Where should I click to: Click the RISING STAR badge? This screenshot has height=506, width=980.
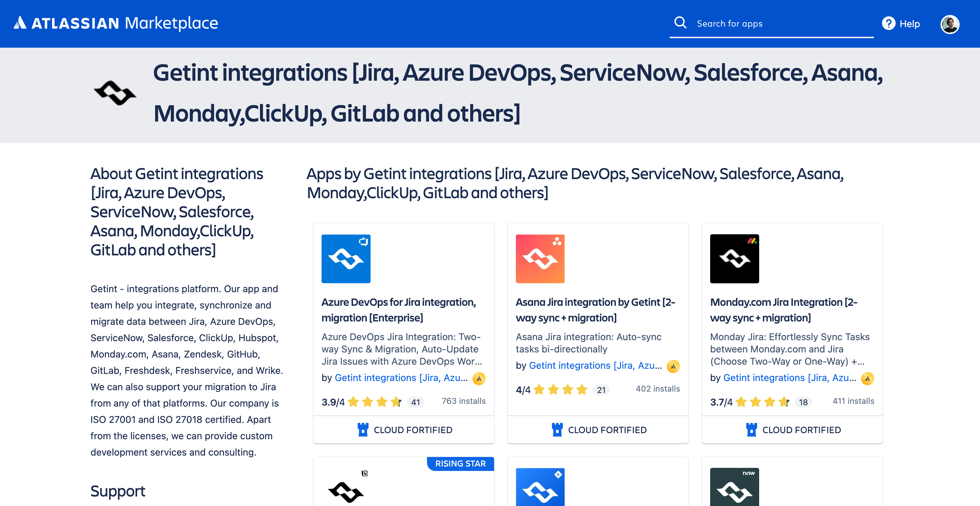[460, 463]
